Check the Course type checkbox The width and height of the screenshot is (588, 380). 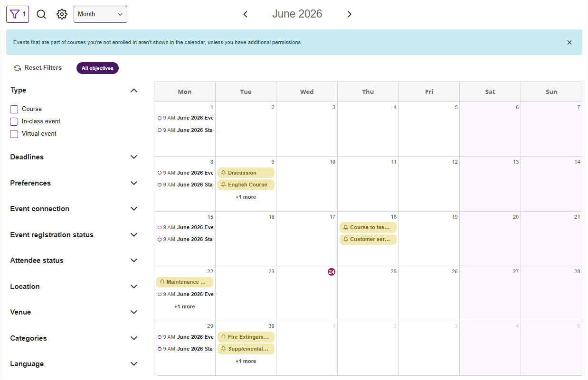[x=14, y=109]
